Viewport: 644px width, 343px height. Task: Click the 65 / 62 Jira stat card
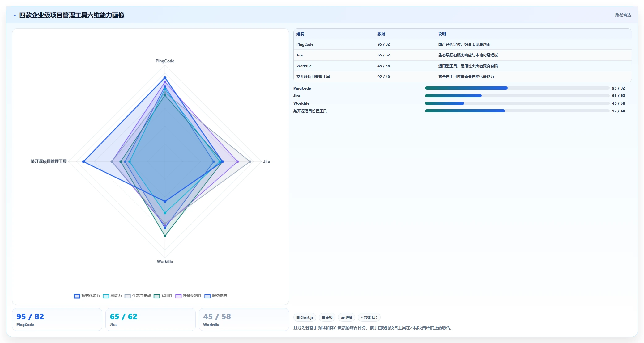(x=151, y=320)
